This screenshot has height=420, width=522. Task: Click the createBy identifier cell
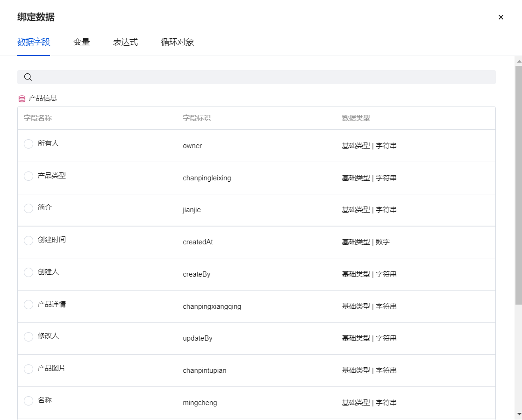point(196,274)
